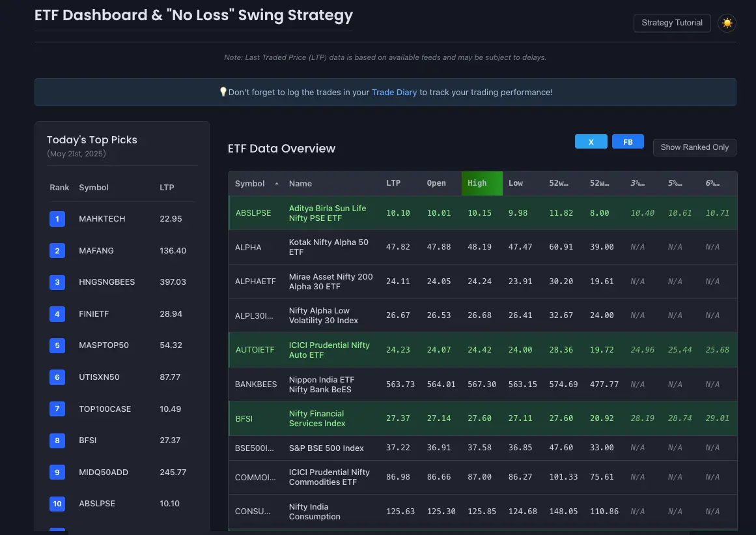
Task: Click ALPL30I... symbol in table
Action: [253, 315]
